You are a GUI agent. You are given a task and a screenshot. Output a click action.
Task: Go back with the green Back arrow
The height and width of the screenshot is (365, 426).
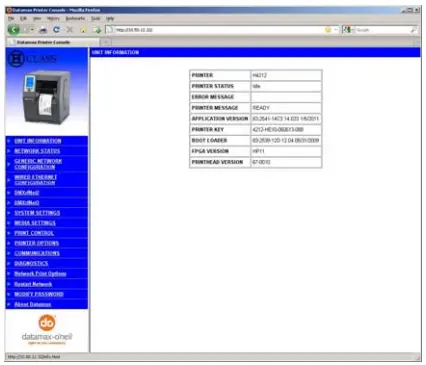click(14, 30)
